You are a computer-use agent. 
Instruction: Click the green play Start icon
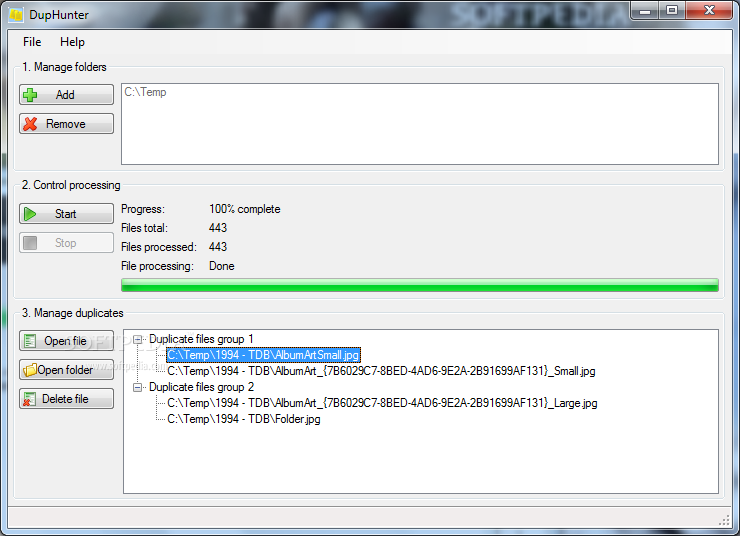pos(30,214)
